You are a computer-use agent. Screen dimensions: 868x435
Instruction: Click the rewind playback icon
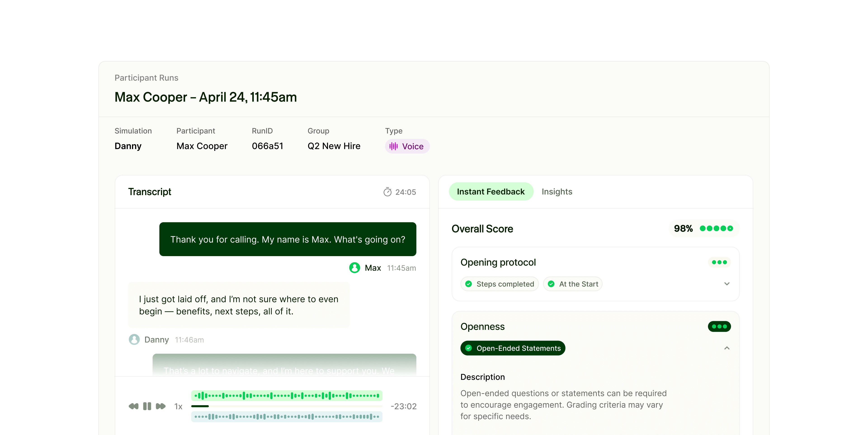[133, 406]
